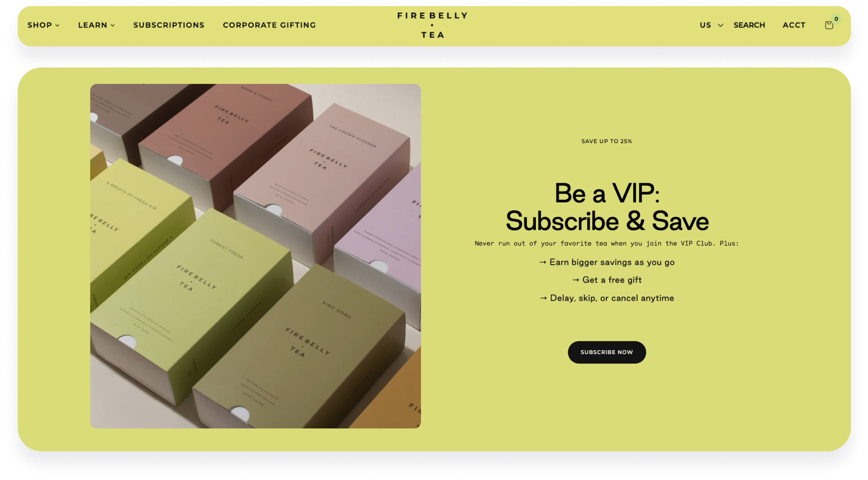The image size is (868, 480).
Task: Open the ACCT account link
Action: pyautogui.click(x=794, y=25)
